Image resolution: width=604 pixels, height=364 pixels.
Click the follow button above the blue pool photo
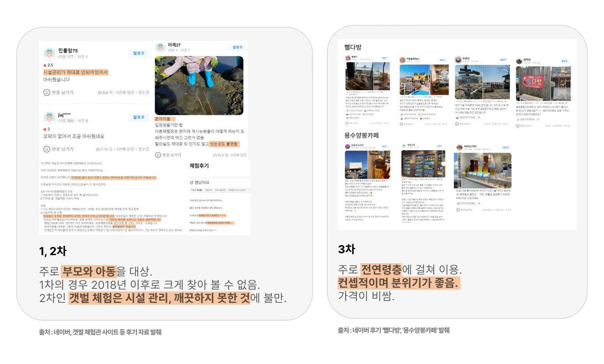point(442,60)
